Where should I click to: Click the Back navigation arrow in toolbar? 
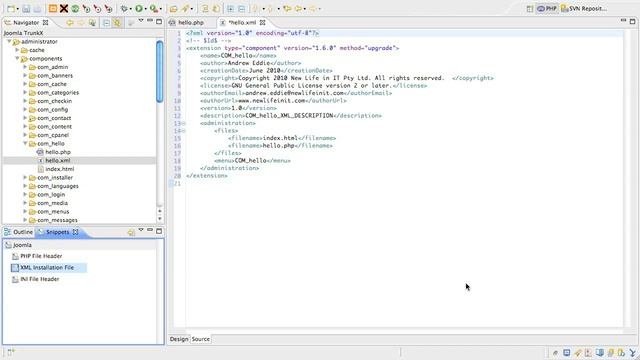click(x=299, y=9)
